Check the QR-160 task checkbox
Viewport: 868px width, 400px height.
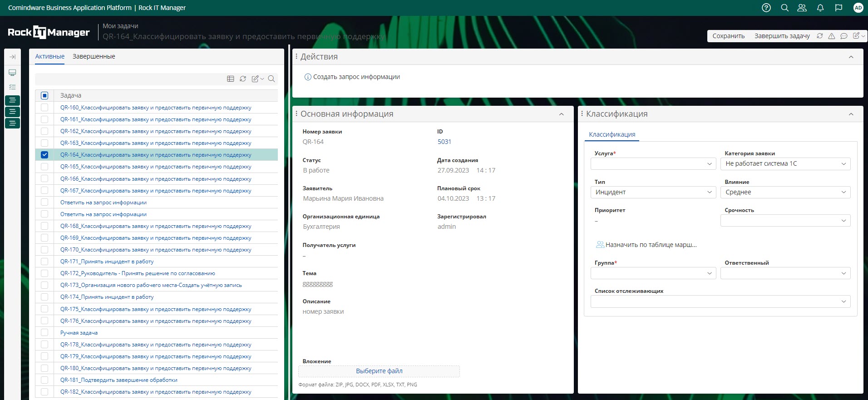pyautogui.click(x=44, y=107)
